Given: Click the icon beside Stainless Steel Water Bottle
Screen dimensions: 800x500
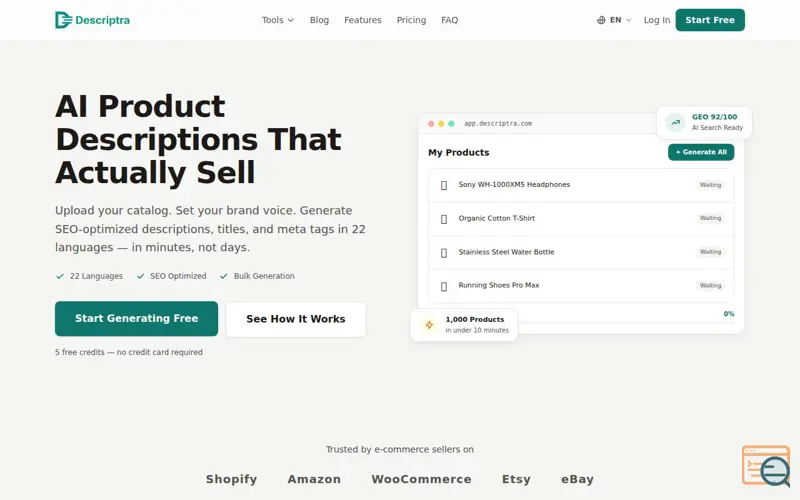Looking at the screenshot, I should click(x=444, y=253).
